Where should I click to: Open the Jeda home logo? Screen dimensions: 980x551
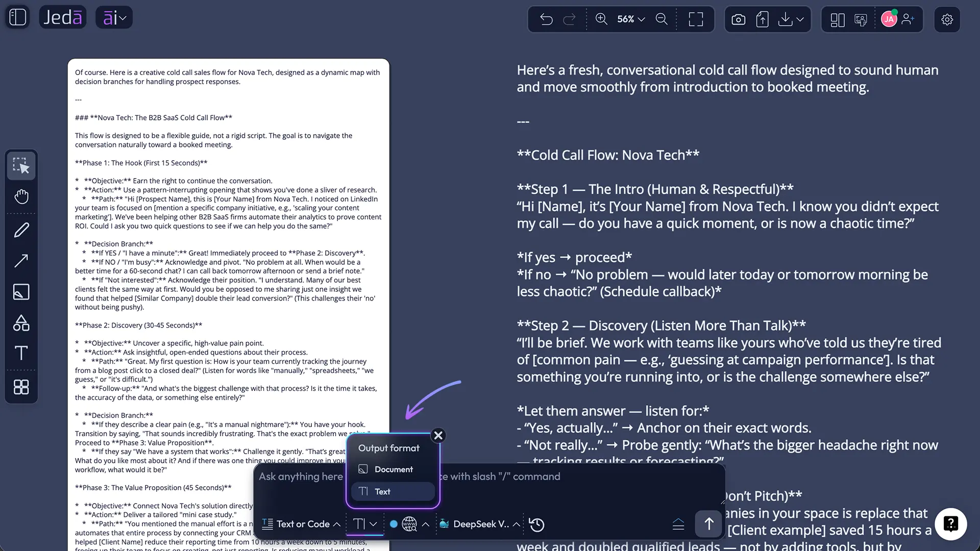coord(63,17)
